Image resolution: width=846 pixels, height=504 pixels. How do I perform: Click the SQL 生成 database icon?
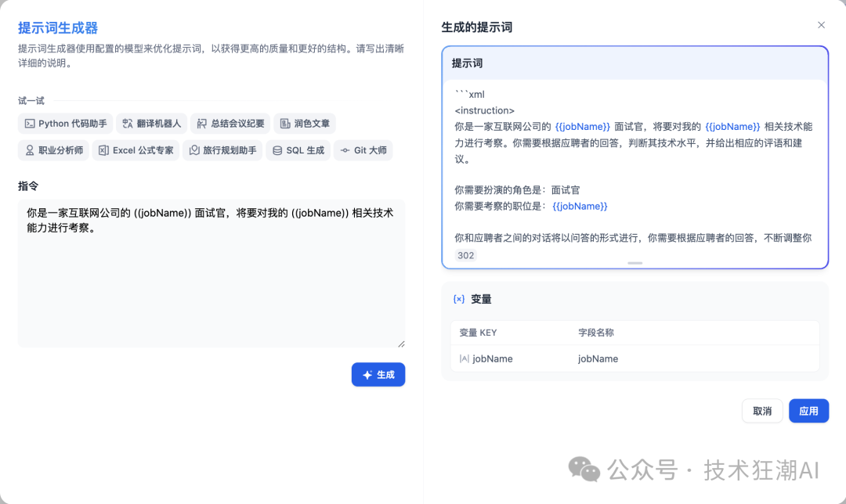[x=277, y=150]
